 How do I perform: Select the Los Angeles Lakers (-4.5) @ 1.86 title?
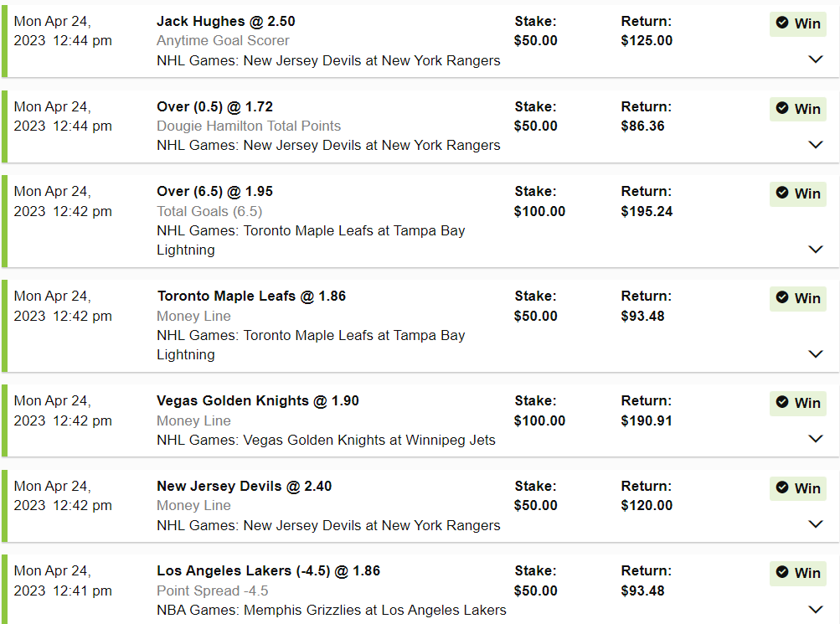(268, 570)
